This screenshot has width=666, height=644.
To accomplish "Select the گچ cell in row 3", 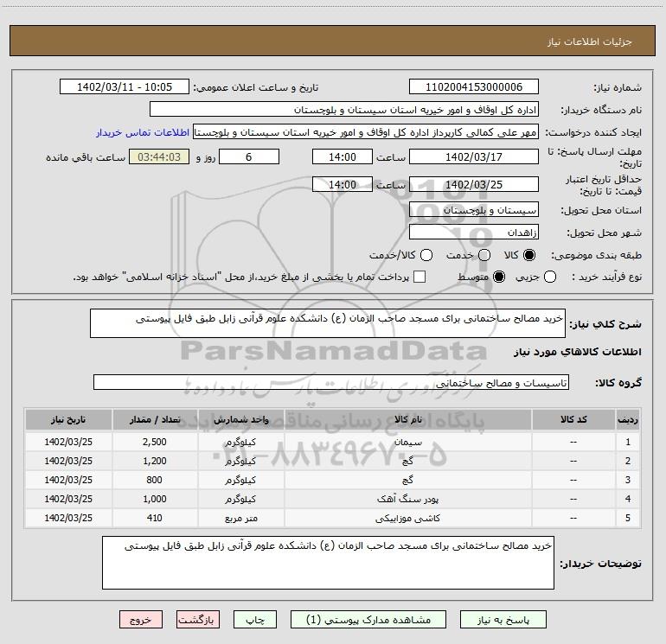I will (x=407, y=480).
